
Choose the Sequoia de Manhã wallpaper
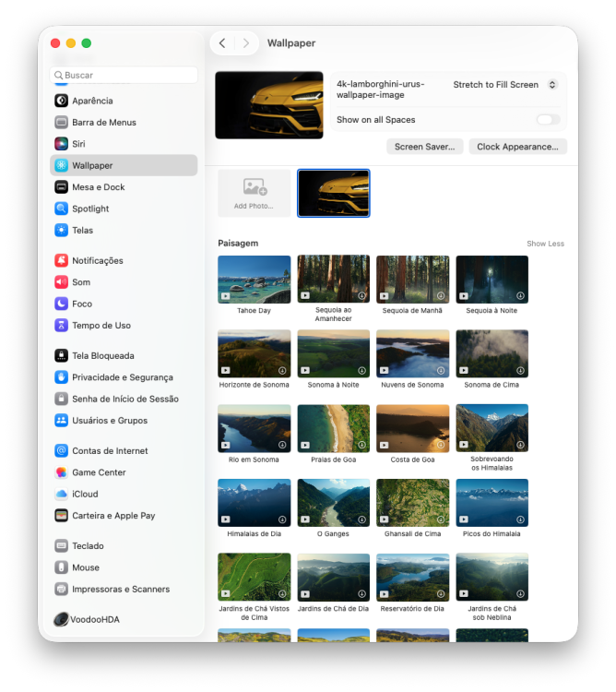pos(412,280)
